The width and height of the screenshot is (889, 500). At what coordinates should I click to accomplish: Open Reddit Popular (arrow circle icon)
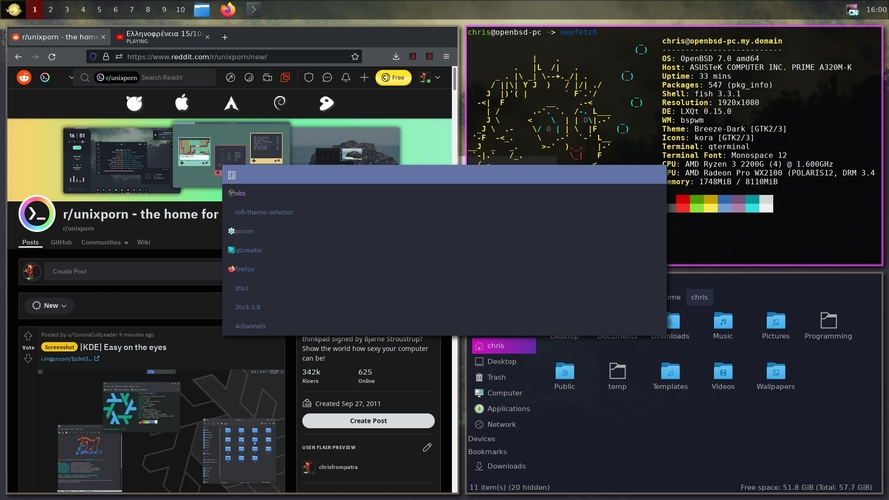pos(230,78)
